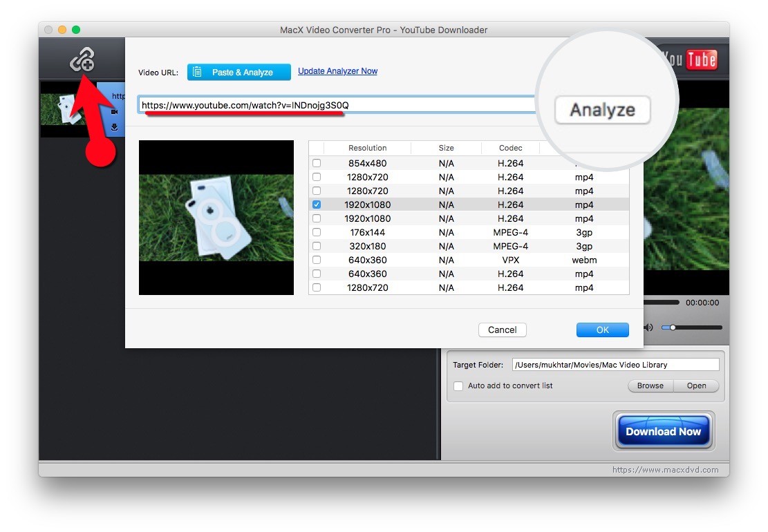
Task: Check the unselected 1920x1080 row checkbox
Action: (x=317, y=218)
